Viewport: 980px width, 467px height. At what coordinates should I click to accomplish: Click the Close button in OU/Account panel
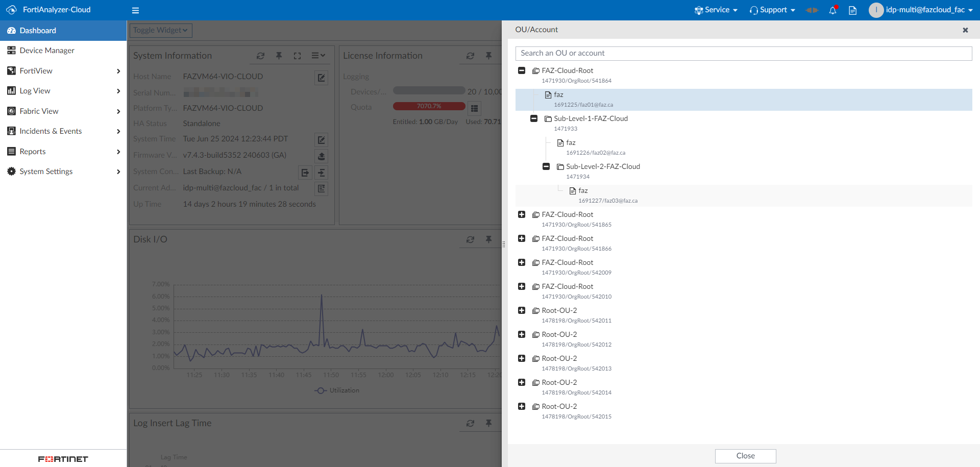coord(745,456)
